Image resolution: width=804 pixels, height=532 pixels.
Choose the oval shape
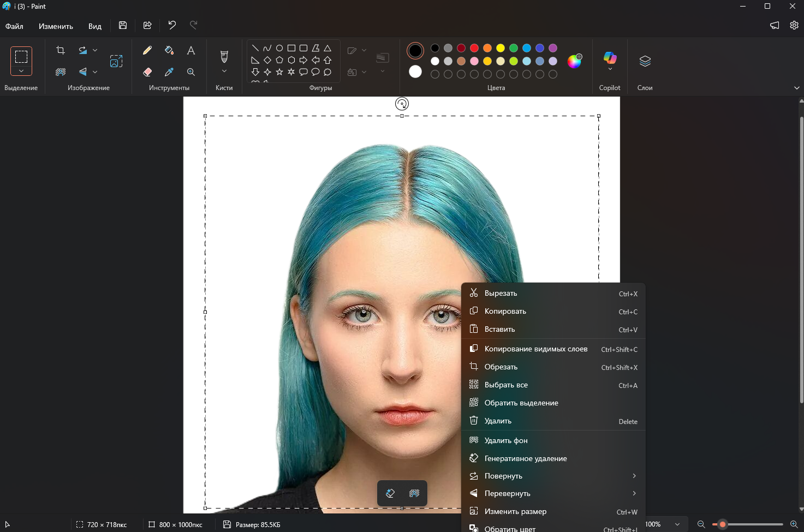279,48
